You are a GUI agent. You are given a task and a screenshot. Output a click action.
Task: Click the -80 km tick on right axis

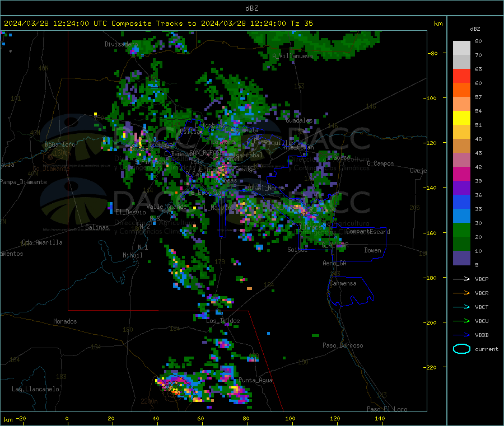[x=432, y=53]
